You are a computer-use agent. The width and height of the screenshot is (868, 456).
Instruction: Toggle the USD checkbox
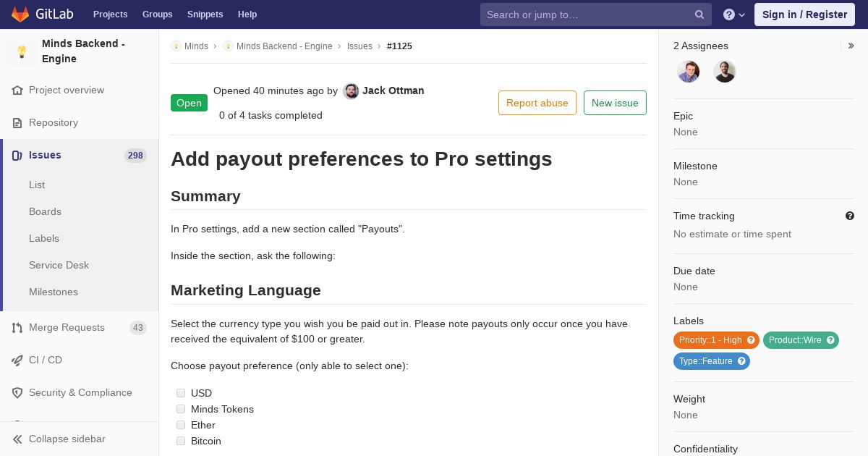pos(181,393)
